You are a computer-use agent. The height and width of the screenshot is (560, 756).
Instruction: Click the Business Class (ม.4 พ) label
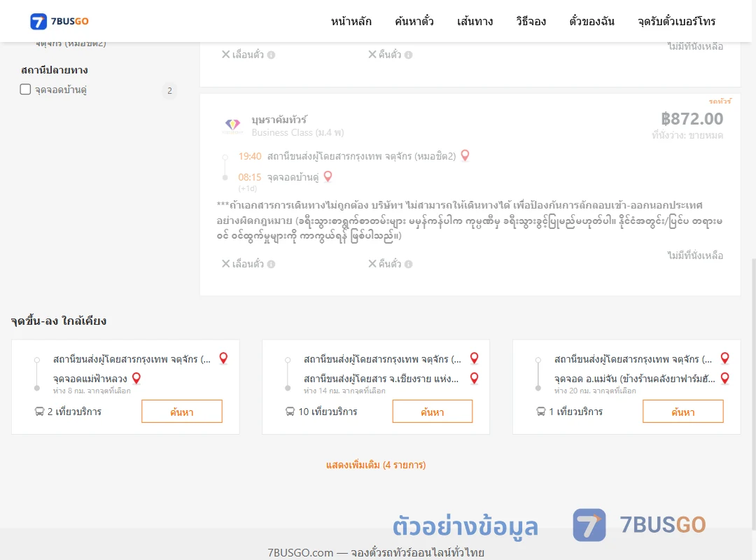[297, 132]
